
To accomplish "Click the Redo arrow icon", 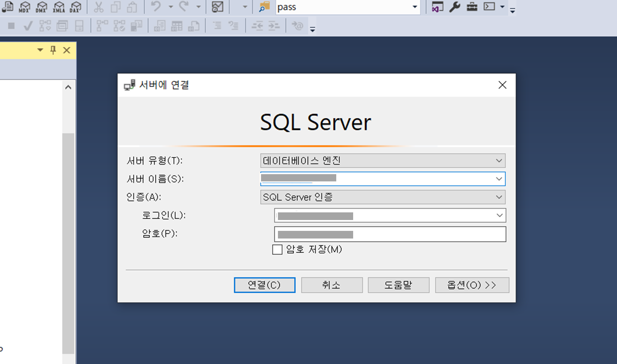I will pyautogui.click(x=184, y=6).
